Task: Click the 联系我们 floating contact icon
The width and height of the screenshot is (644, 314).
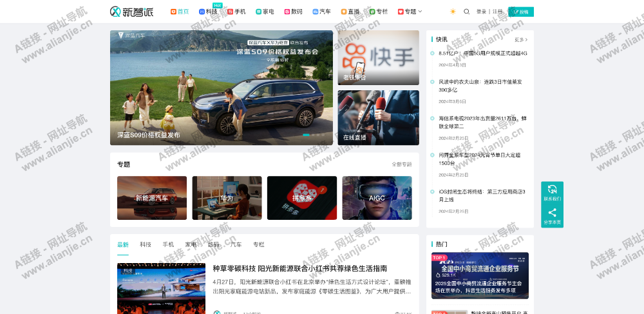Action: (x=552, y=193)
